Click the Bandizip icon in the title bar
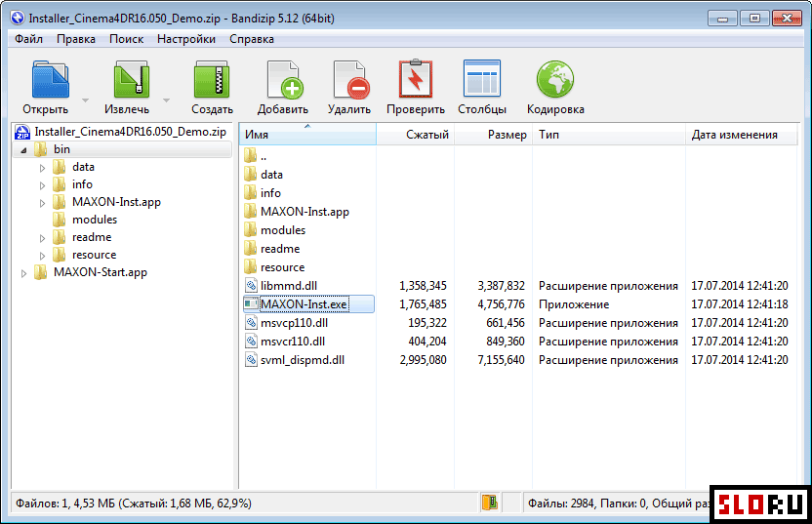Screen dimensions: 812x524 (x=18, y=19)
